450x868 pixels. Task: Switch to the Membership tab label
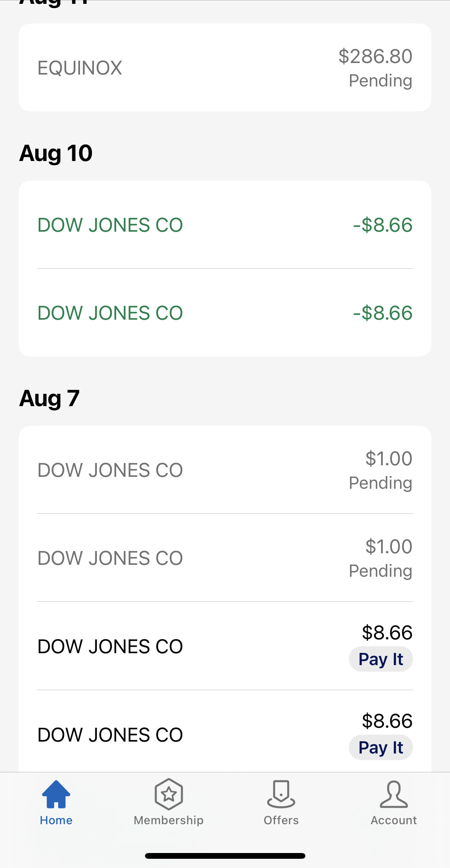click(168, 820)
